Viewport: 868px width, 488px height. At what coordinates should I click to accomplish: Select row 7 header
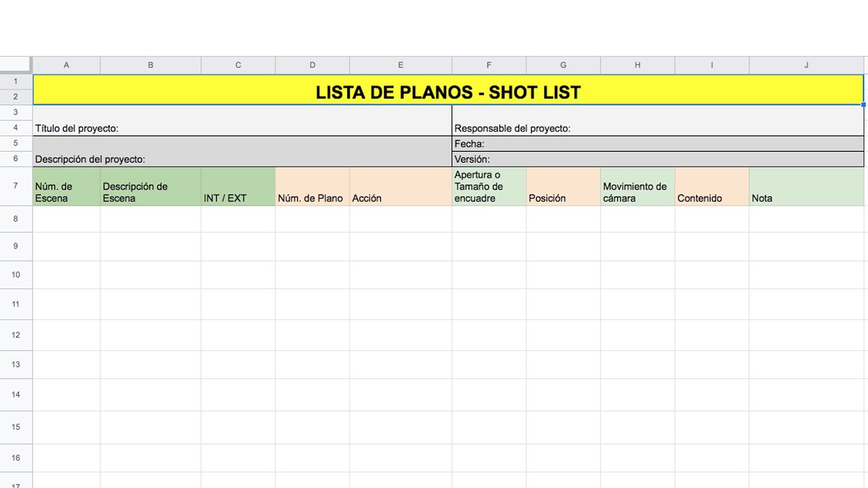point(16,186)
